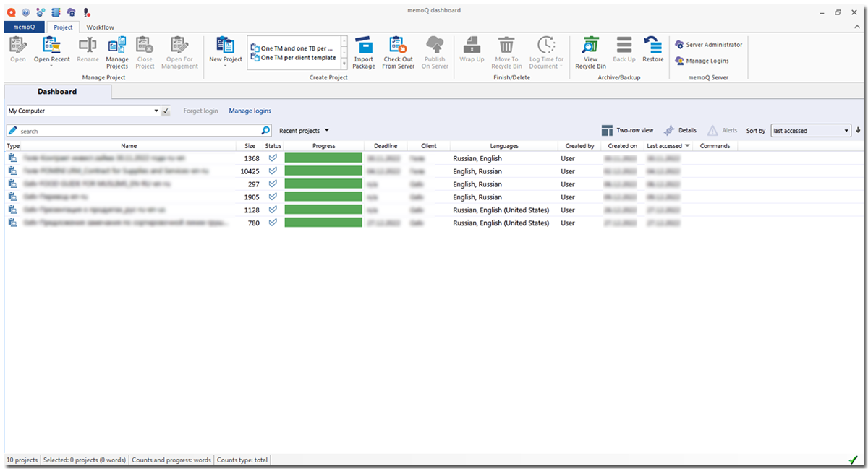Select Check Out From Server
The image size is (868, 469).
[398, 52]
